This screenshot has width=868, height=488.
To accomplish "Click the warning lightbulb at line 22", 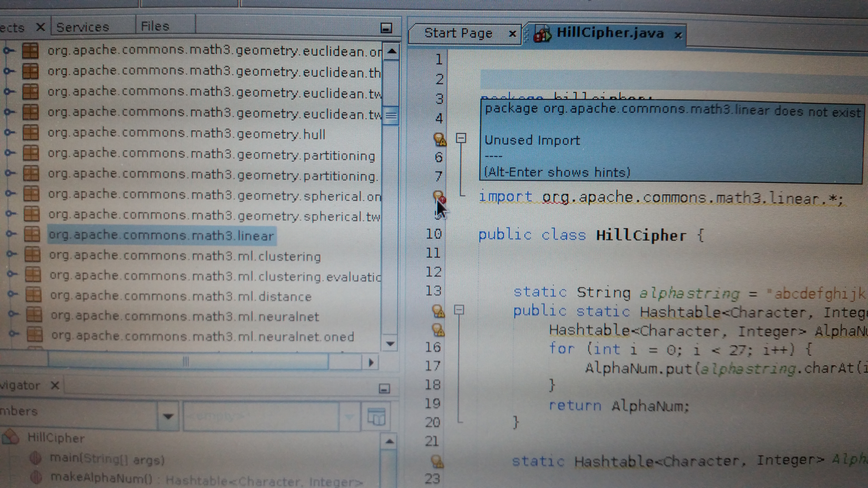I will 437,462.
